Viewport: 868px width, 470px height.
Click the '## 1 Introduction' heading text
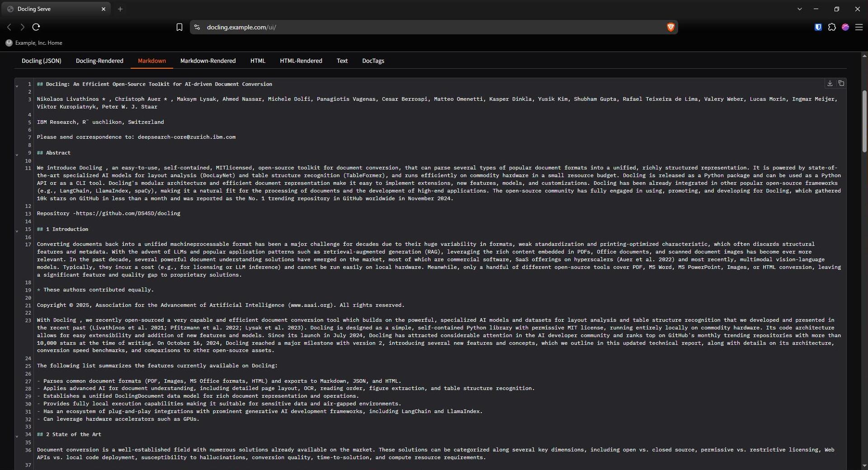tap(63, 229)
